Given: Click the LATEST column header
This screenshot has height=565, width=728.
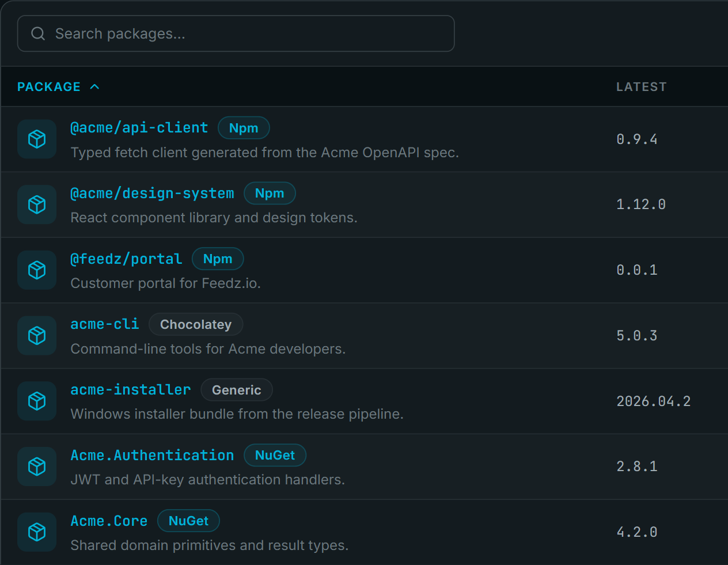Looking at the screenshot, I should pos(641,87).
